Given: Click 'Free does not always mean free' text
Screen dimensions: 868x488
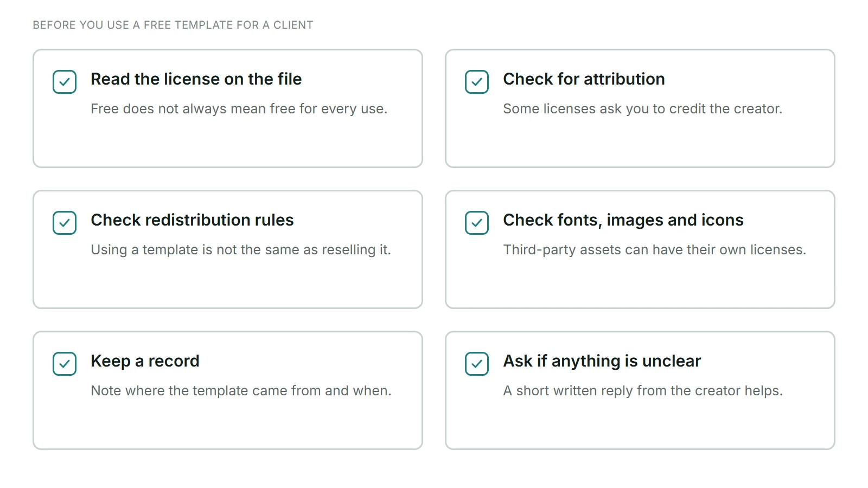Looking at the screenshot, I should [193, 109].
